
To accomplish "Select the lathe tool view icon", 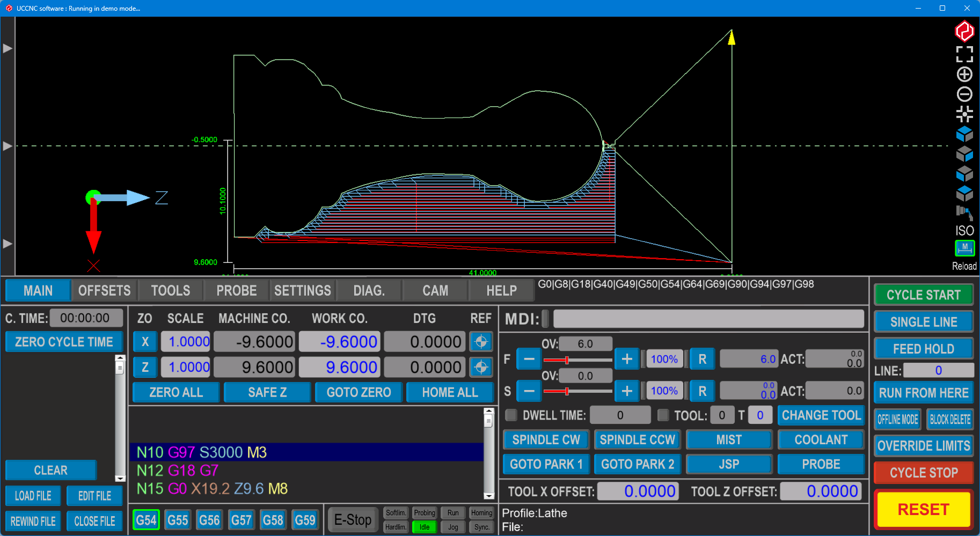I will 964,212.
